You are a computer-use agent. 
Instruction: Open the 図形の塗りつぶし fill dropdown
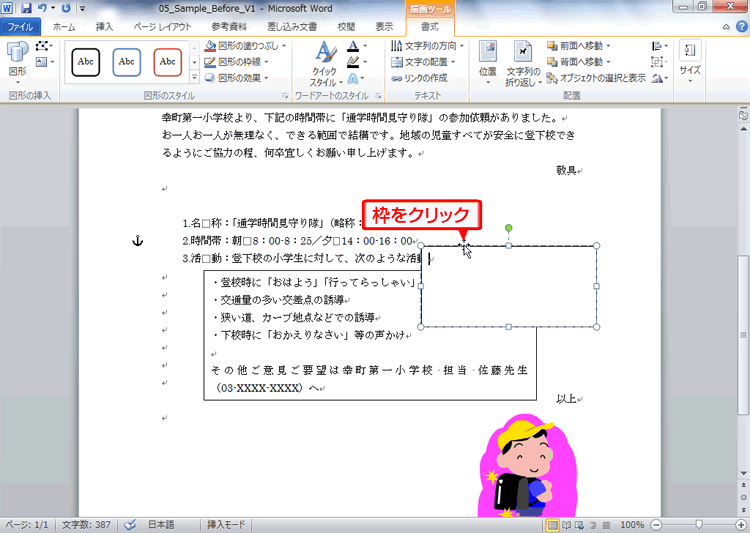pyautogui.click(x=245, y=46)
